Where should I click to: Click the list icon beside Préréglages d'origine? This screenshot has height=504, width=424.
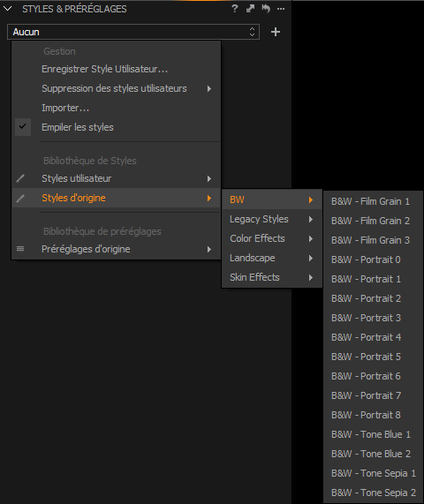point(20,249)
